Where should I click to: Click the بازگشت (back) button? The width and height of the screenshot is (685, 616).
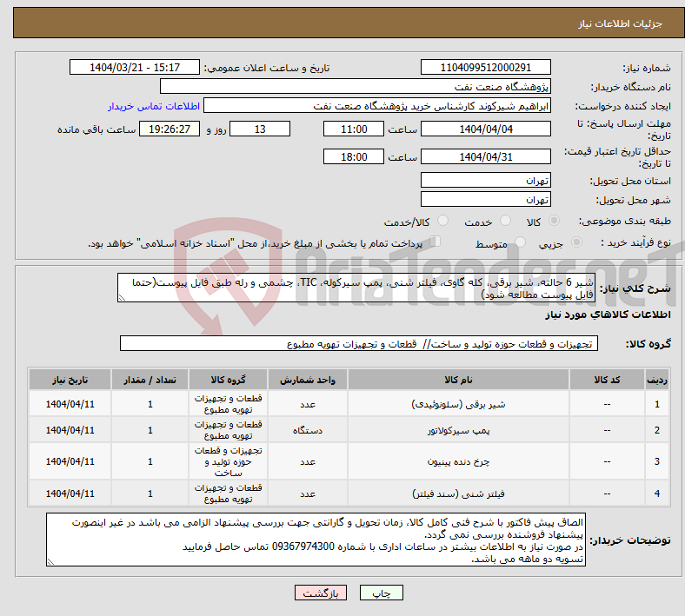320,593
